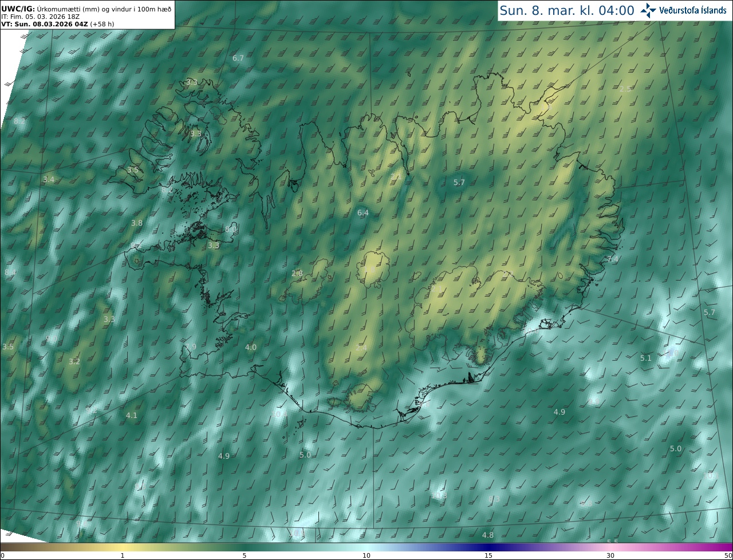The height and width of the screenshot is (560, 733).
Task: Click the 6.4 value label on the map
Action: 363,213
